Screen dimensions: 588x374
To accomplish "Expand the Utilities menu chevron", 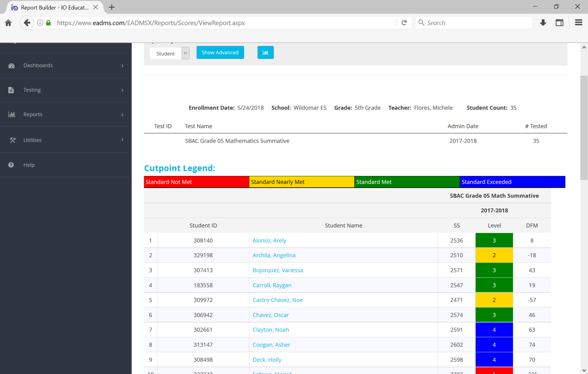I will tap(123, 140).
